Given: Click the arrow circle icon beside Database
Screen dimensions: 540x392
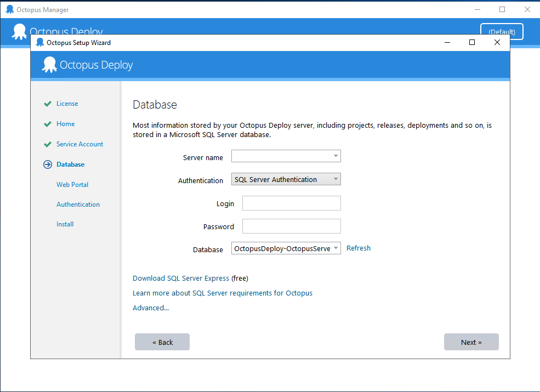Looking at the screenshot, I should pyautogui.click(x=48, y=164).
